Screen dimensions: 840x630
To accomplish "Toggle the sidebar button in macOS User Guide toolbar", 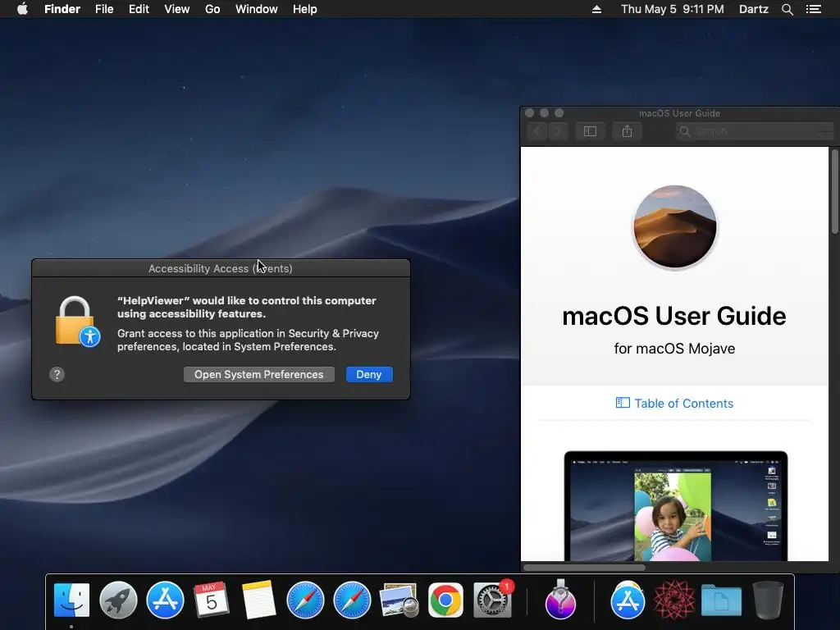I will (x=590, y=131).
